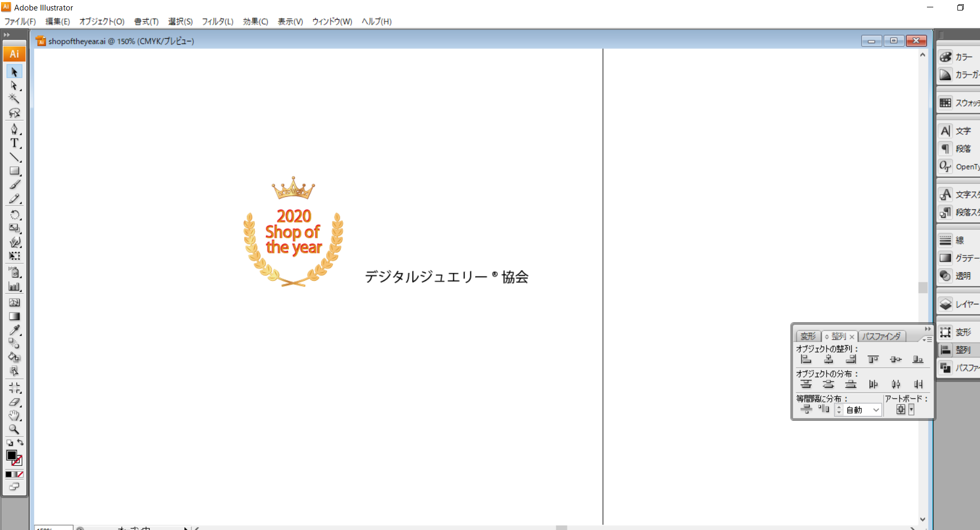Switch to the 変形 tab

pyautogui.click(x=808, y=336)
